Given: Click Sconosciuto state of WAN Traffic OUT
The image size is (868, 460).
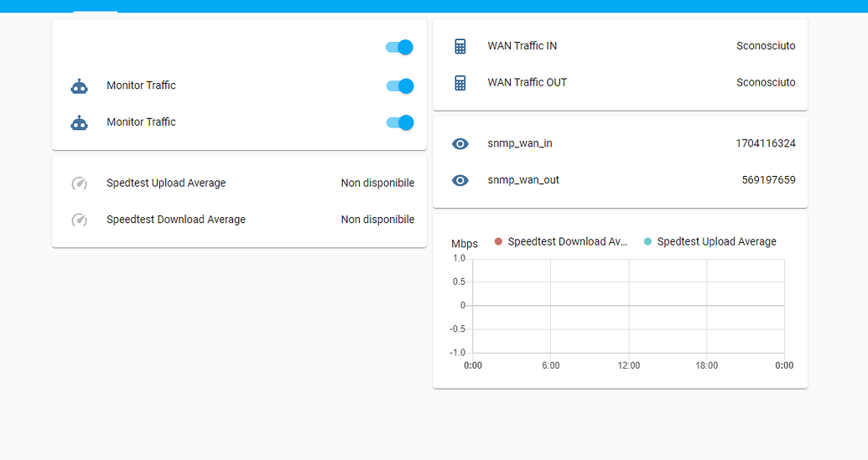Looking at the screenshot, I should [766, 82].
